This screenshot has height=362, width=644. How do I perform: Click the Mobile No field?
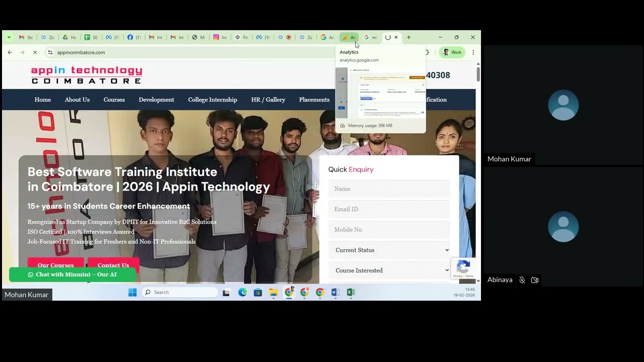pyautogui.click(x=389, y=229)
